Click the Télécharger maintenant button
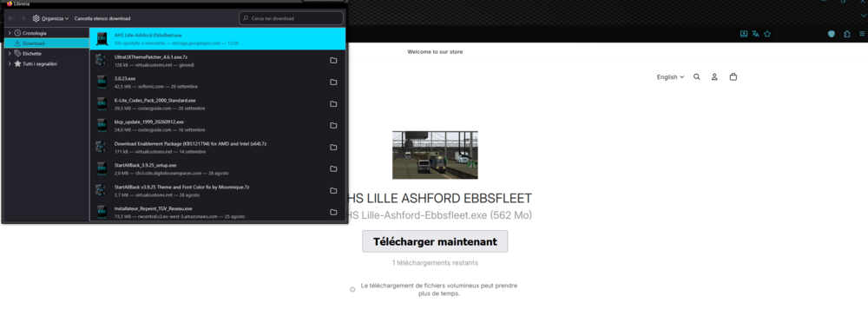The height and width of the screenshot is (316, 868). [x=435, y=242]
